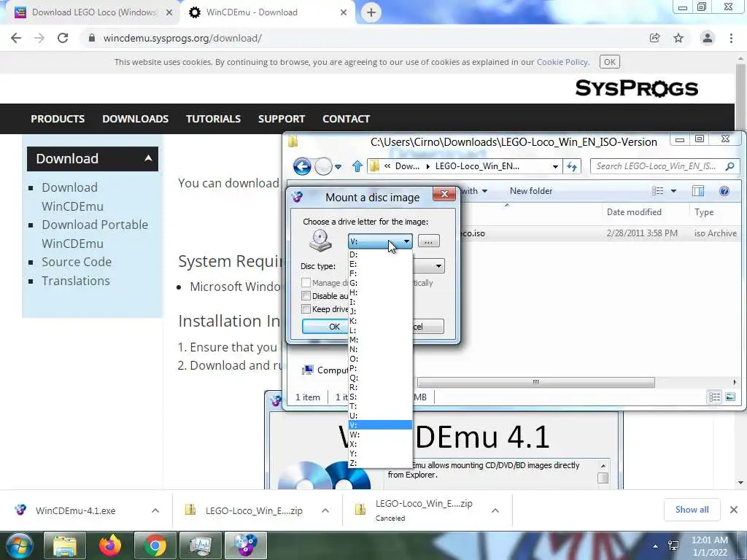747x560 pixels.
Task: Select drive letter Z: from list
Action: (x=380, y=463)
